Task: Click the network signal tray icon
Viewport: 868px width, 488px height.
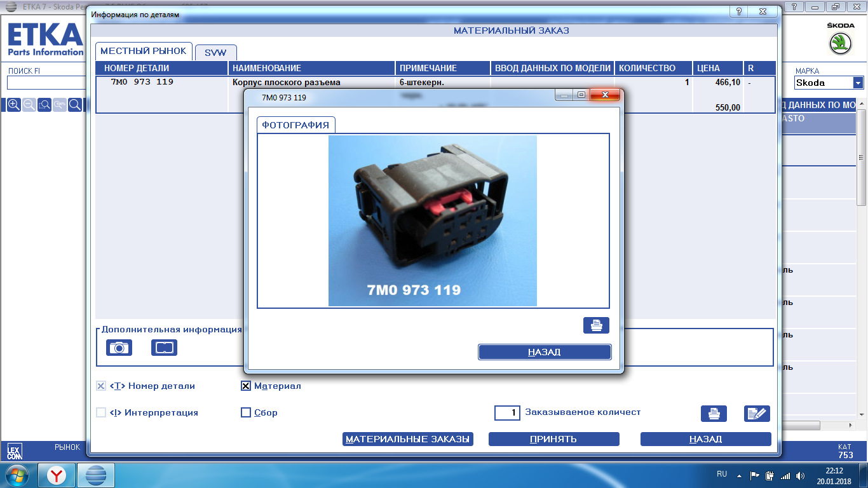Action: click(x=785, y=475)
